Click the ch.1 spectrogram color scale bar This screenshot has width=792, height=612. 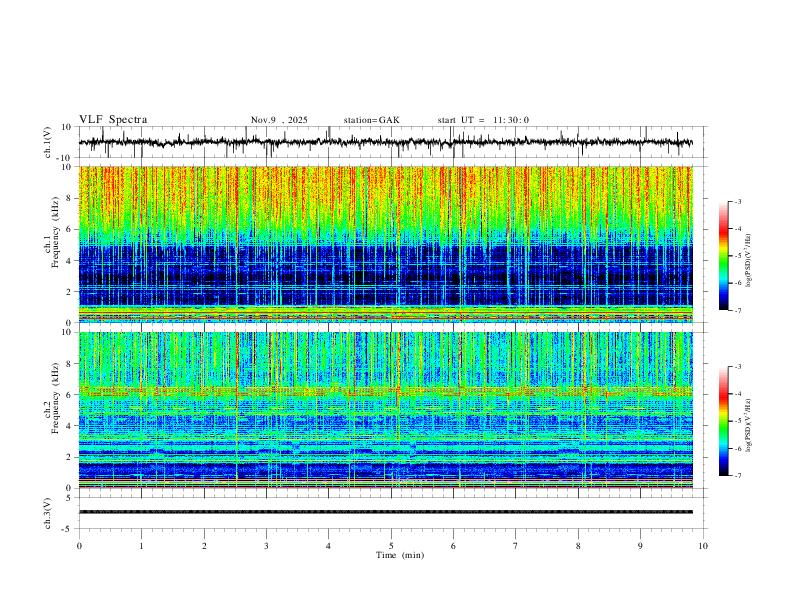point(723,256)
